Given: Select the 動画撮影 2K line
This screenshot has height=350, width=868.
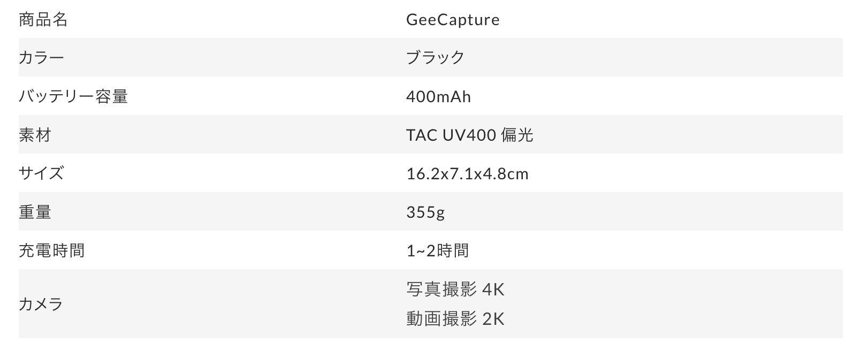Looking at the screenshot, I should 455,319.
